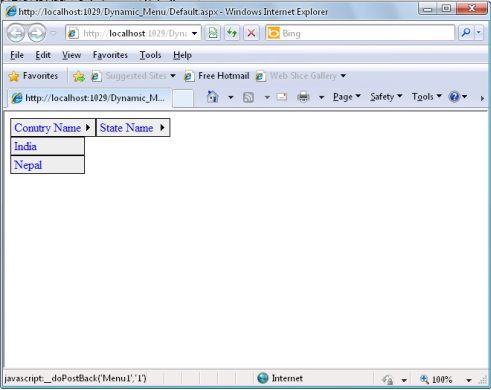
Task: Click the Internet Explorer title bar icon
Action: tap(11, 11)
